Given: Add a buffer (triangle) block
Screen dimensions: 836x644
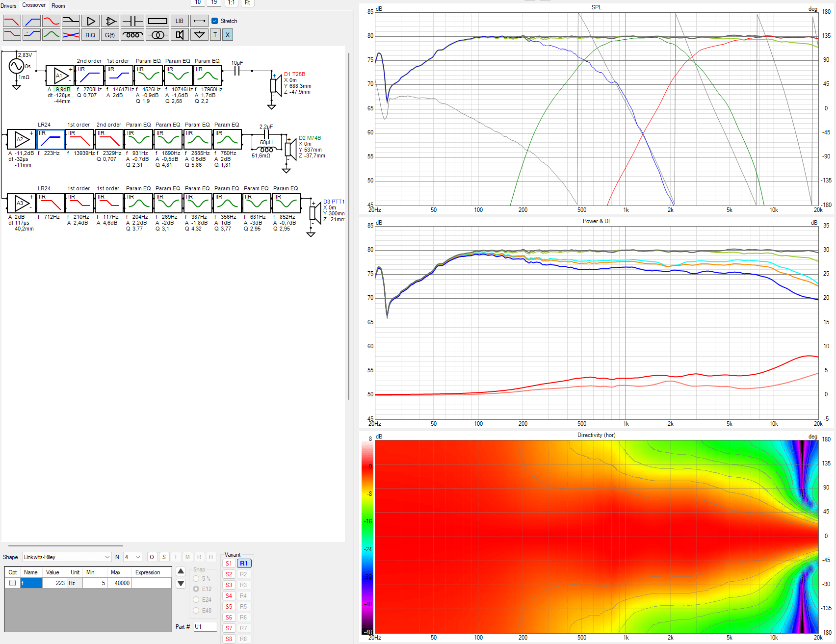Looking at the screenshot, I should (90, 21).
